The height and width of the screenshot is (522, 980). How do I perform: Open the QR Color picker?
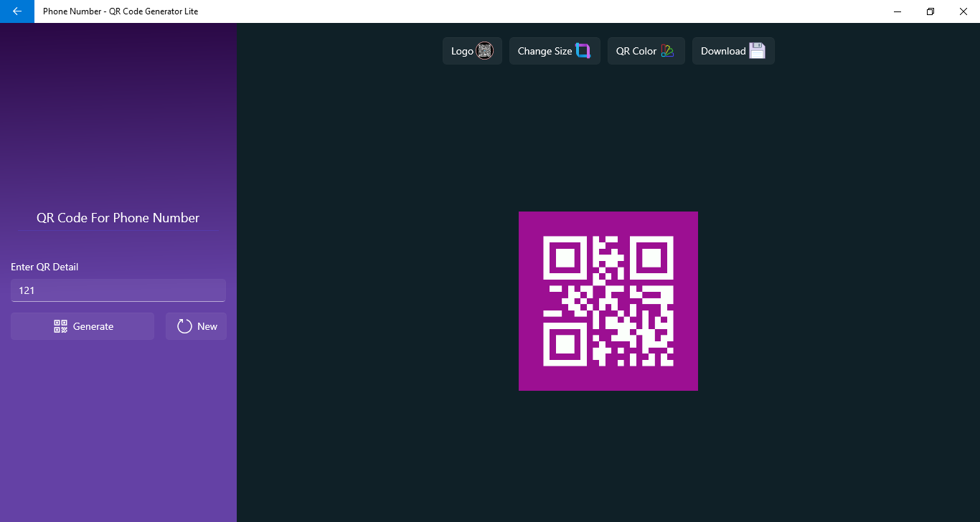click(646, 51)
